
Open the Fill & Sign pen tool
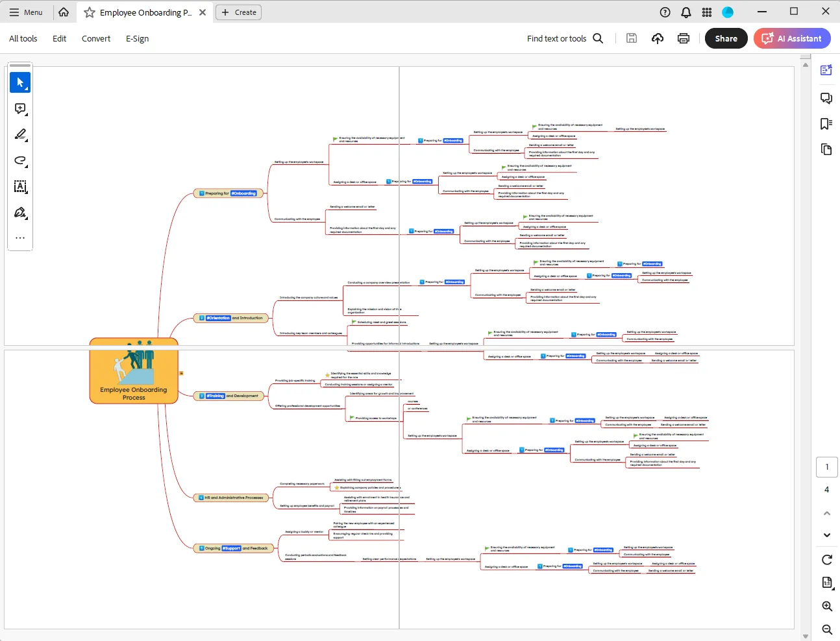pyautogui.click(x=20, y=213)
